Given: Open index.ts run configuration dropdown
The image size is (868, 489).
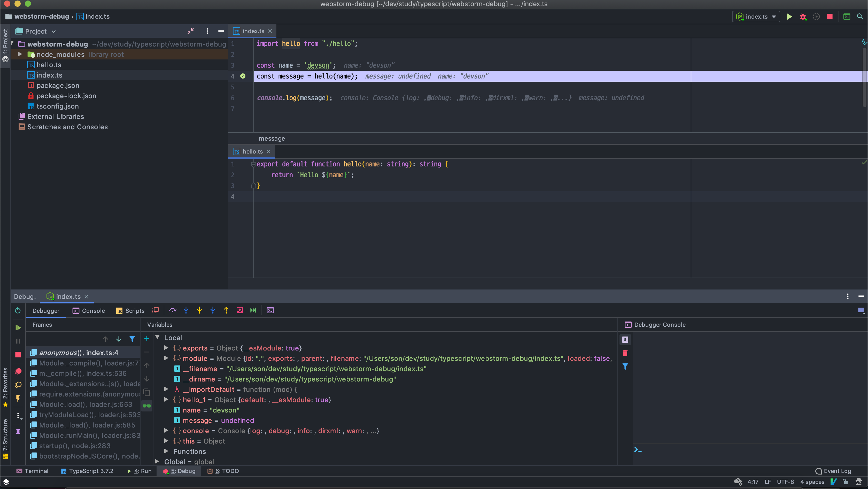Looking at the screenshot, I should click(x=756, y=17).
